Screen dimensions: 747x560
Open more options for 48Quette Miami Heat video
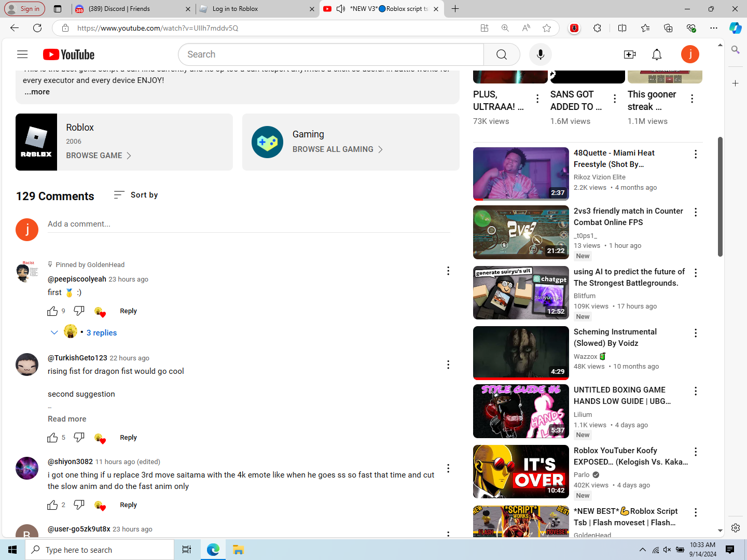coord(696,154)
